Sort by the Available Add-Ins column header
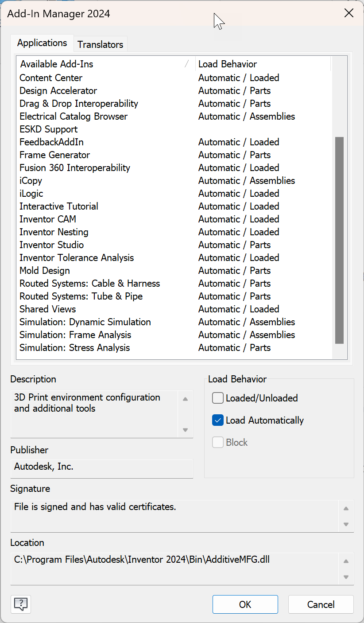Image resolution: width=364 pixels, height=623 pixels. point(56,64)
